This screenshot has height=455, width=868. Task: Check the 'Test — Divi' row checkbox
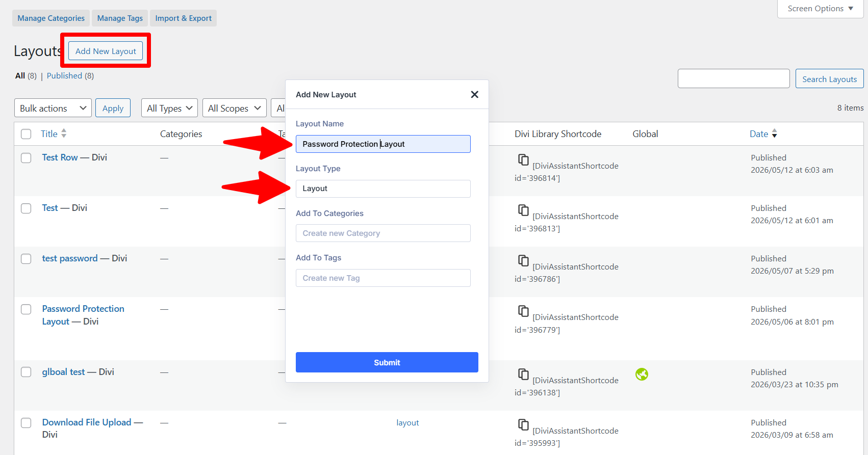(x=26, y=208)
